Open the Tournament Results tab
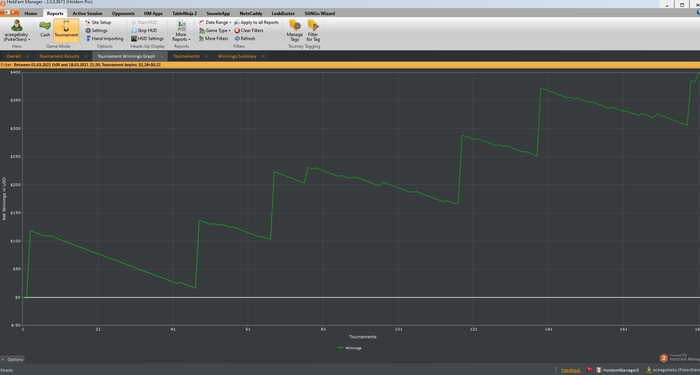700x375 pixels. click(59, 56)
